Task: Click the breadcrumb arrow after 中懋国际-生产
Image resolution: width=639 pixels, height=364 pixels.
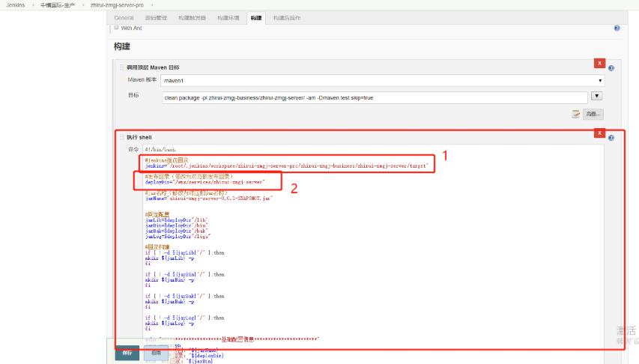Action: pos(83,5)
